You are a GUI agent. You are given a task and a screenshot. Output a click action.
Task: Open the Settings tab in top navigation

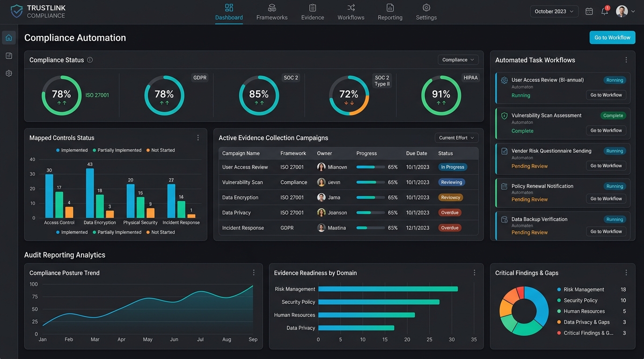pyautogui.click(x=426, y=13)
